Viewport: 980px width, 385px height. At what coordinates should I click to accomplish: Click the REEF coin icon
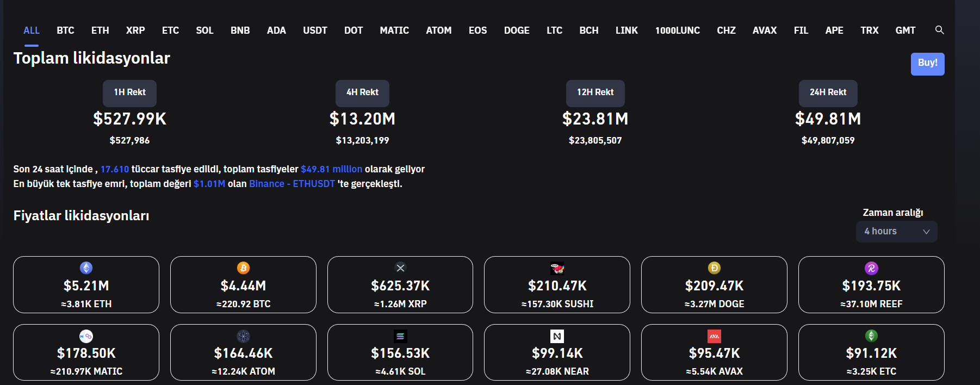[871, 268]
